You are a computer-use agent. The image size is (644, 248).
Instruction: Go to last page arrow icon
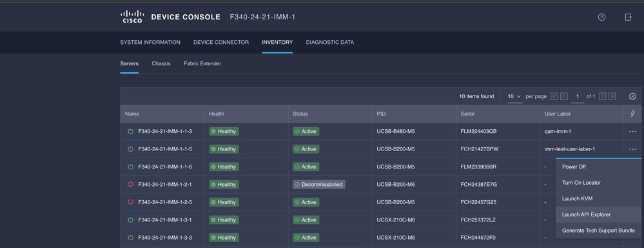coord(612,96)
